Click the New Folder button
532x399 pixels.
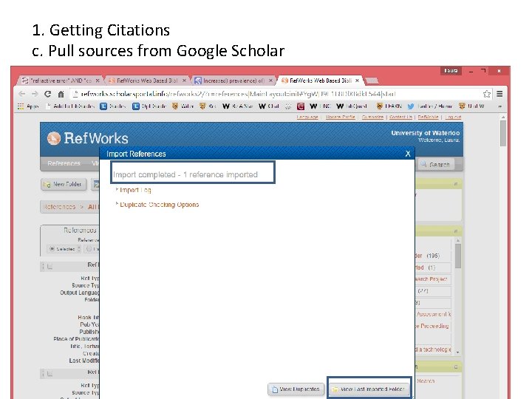[64, 184]
